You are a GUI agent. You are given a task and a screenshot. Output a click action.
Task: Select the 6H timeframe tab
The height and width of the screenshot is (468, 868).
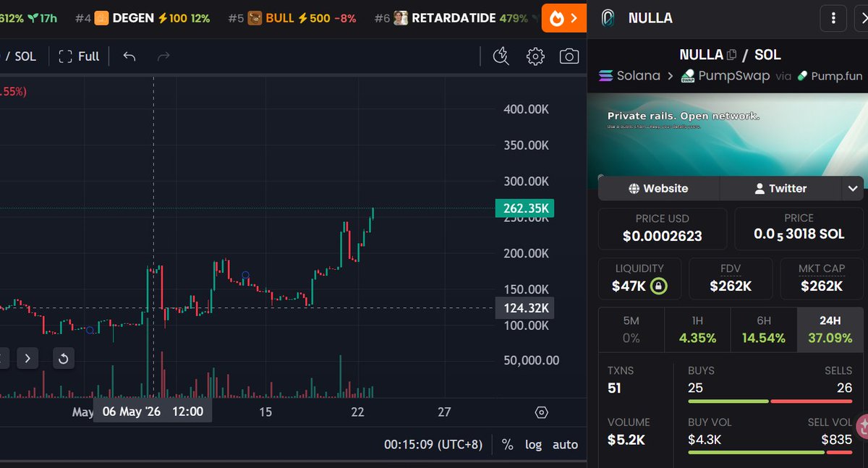(x=764, y=329)
